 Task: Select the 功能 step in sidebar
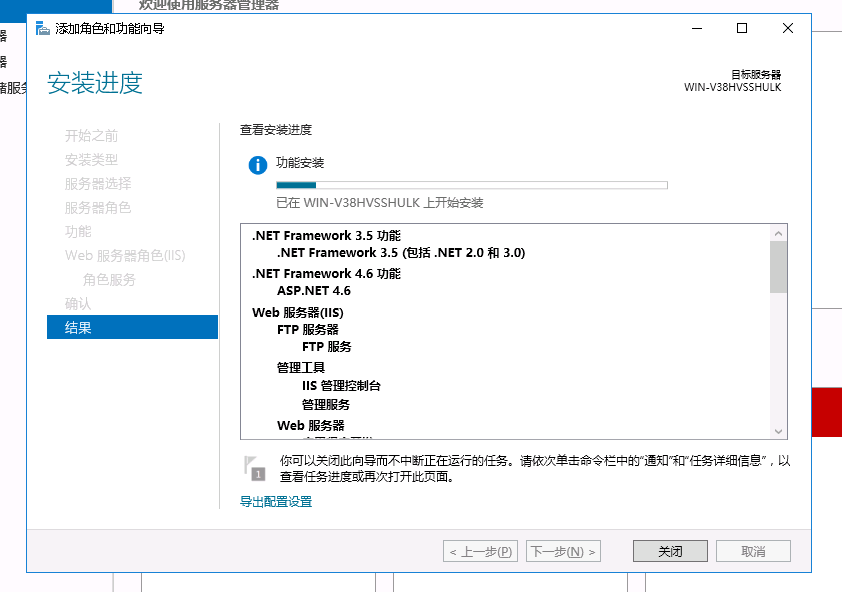78,232
